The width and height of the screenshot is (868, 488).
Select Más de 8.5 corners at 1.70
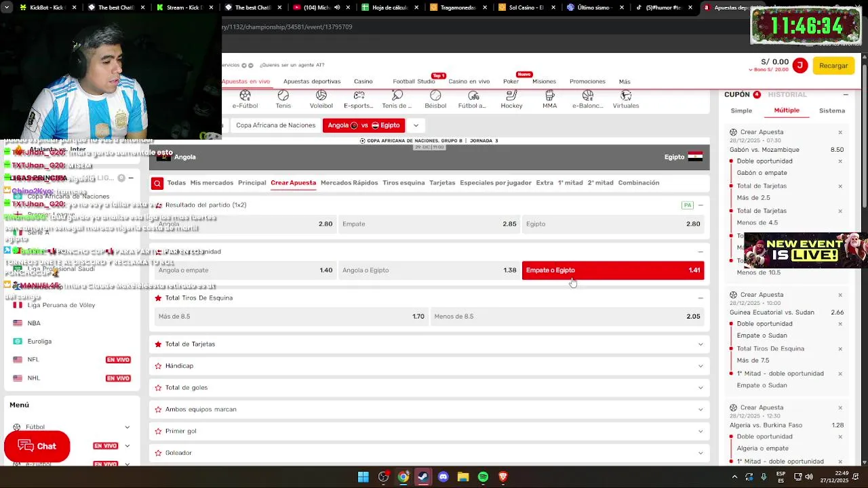coord(291,317)
